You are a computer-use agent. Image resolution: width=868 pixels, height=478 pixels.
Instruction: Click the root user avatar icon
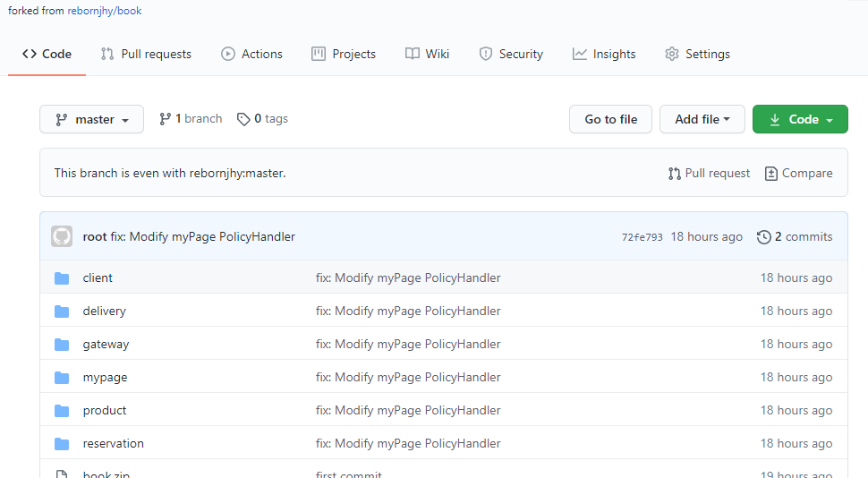[62, 236]
